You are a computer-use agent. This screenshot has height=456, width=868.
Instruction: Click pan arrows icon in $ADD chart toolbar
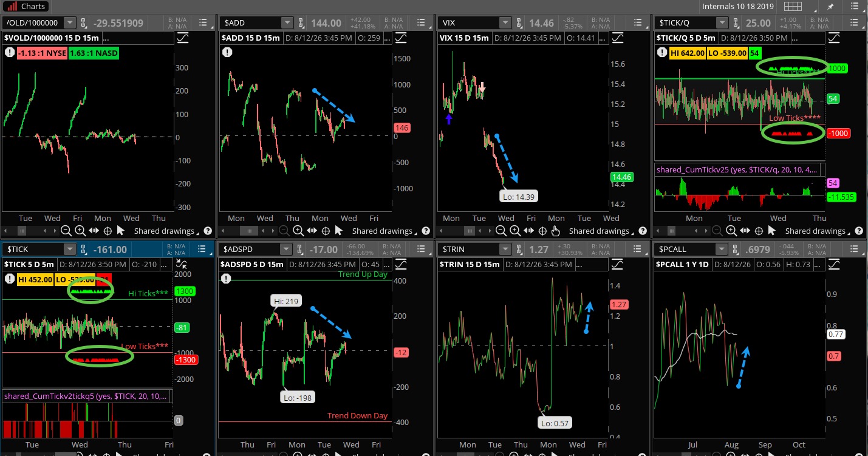click(312, 231)
